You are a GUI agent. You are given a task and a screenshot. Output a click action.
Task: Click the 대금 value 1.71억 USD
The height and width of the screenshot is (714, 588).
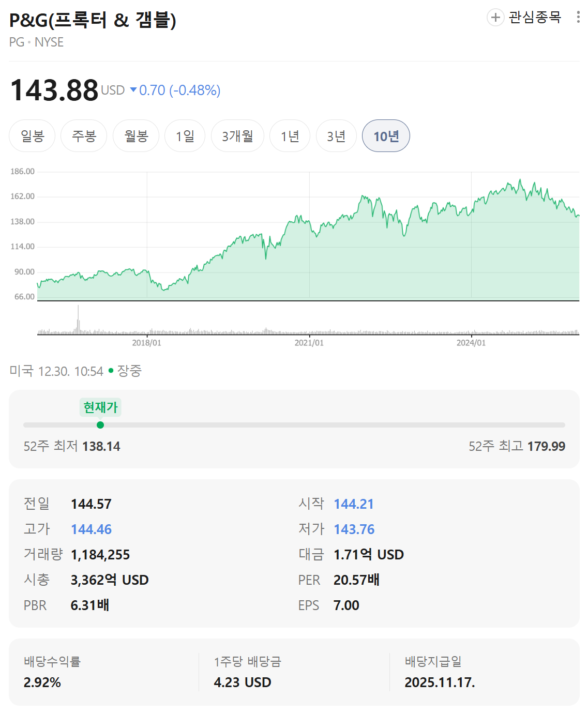click(x=369, y=555)
